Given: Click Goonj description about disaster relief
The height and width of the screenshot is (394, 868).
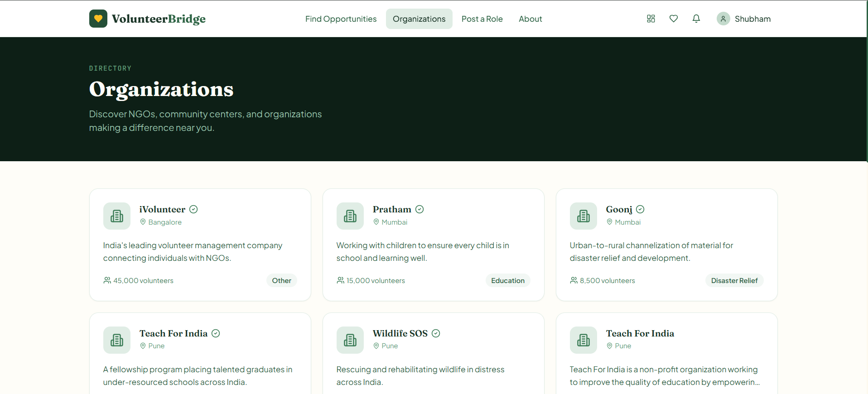Looking at the screenshot, I should pos(651,252).
